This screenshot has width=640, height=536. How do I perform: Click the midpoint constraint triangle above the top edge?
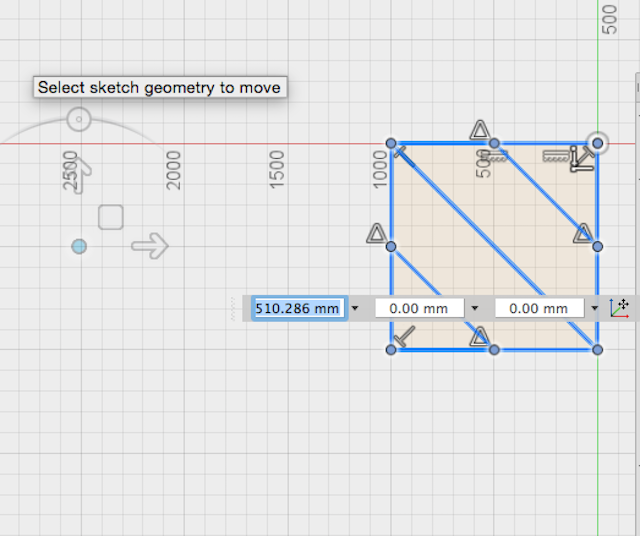[480, 129]
